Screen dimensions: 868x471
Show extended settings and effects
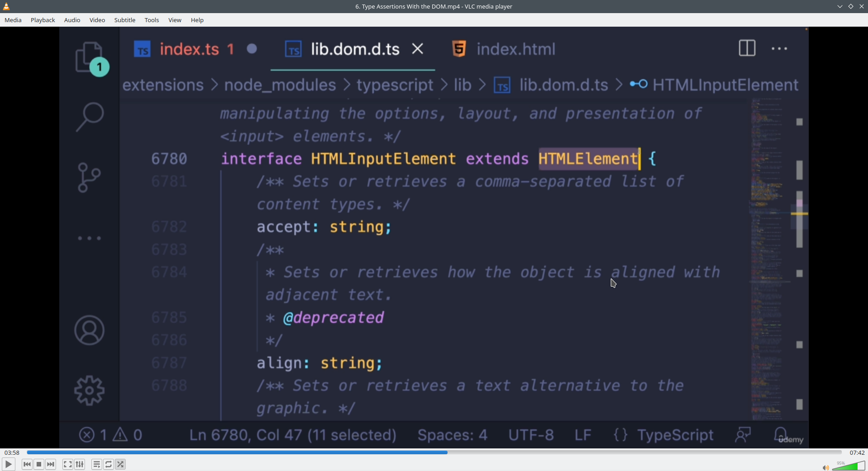coord(80,464)
